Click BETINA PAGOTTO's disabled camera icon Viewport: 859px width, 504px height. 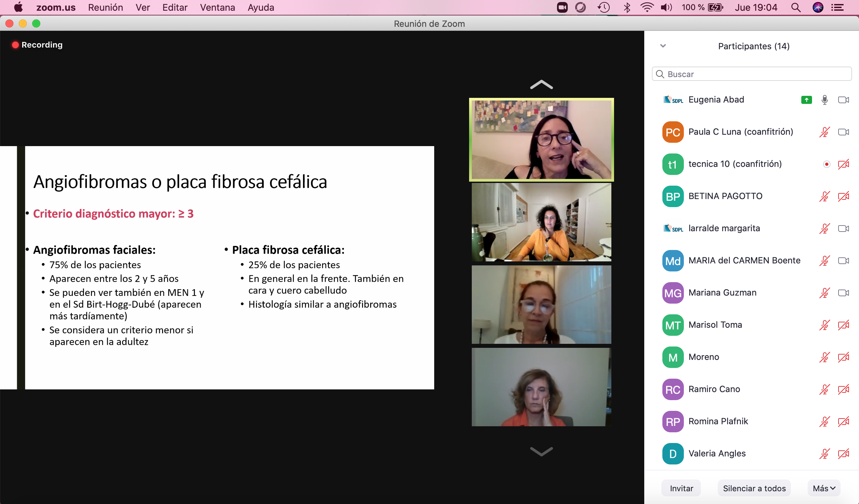point(843,196)
